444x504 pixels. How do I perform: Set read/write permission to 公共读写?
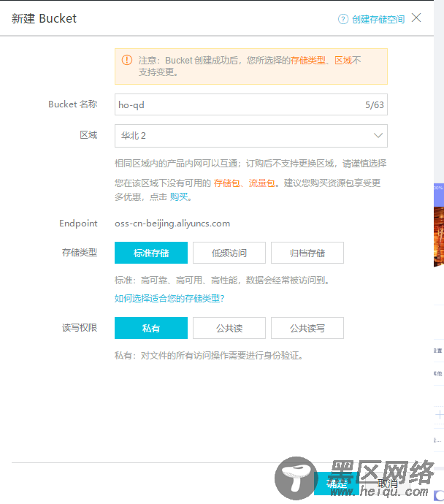307,328
